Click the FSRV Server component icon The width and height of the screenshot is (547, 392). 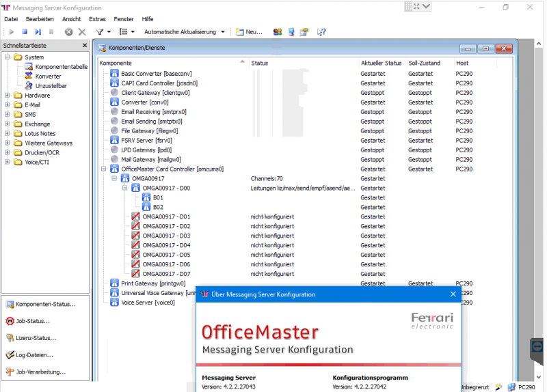tap(114, 140)
